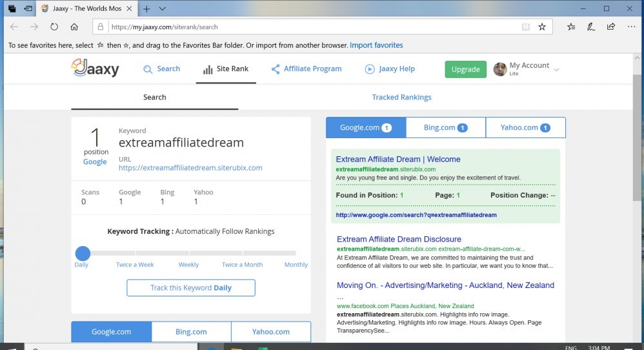644x350 pixels.
Task: Add this page to favorites star
Action: (542, 26)
